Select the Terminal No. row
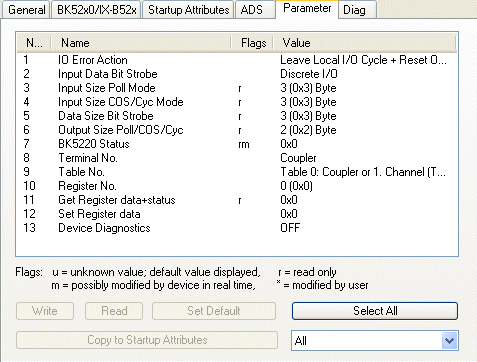Image resolution: width=477 pixels, height=362 pixels. (x=237, y=158)
